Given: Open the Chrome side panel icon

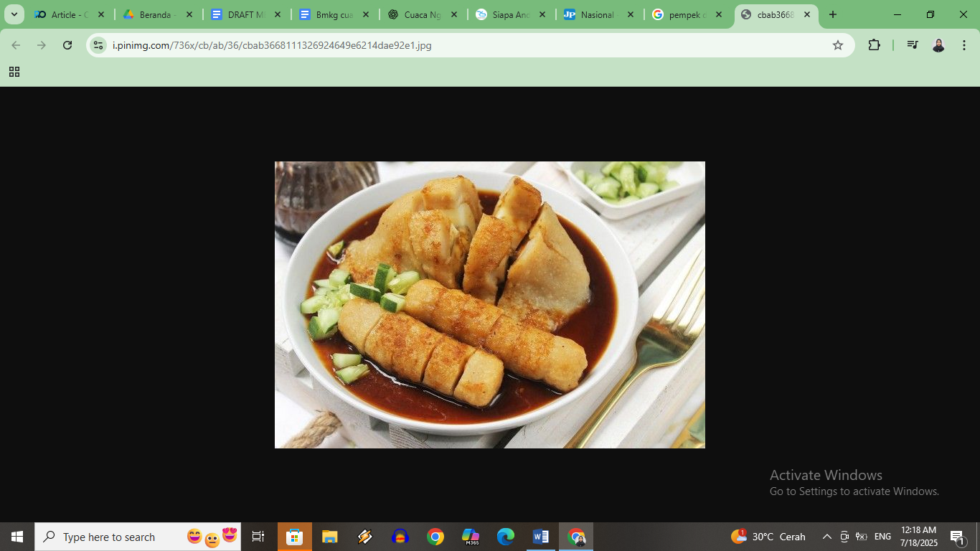Looking at the screenshot, I should (912, 44).
